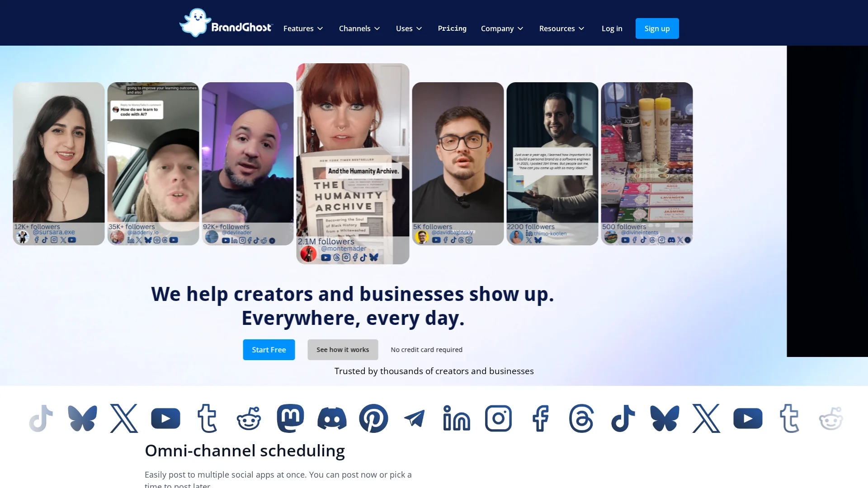Click the "Omni-channel scheduling" heading
868x488 pixels.
[x=245, y=451]
